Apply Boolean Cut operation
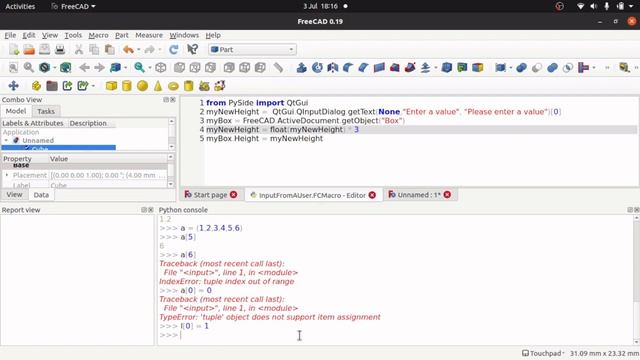The height and width of the screenshot is (360, 640). 537,67
